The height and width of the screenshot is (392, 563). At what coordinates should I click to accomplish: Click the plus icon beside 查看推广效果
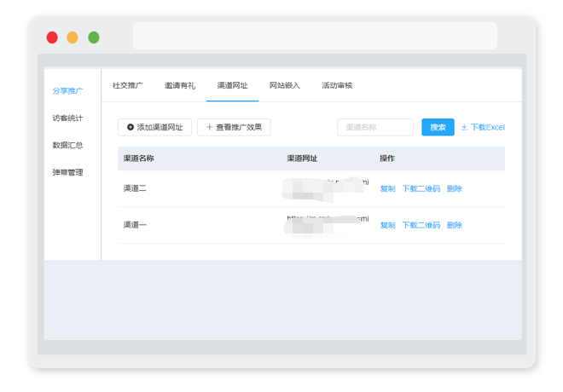pos(209,127)
